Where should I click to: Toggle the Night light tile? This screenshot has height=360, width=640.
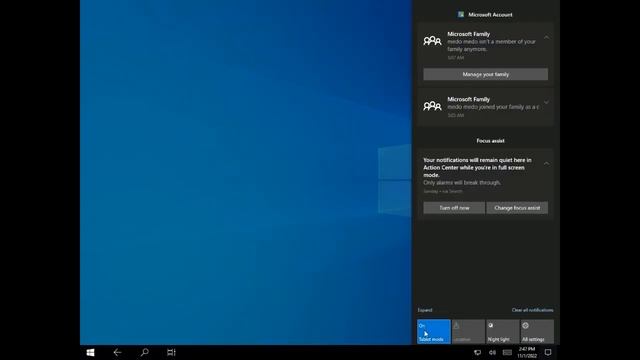tap(502, 331)
